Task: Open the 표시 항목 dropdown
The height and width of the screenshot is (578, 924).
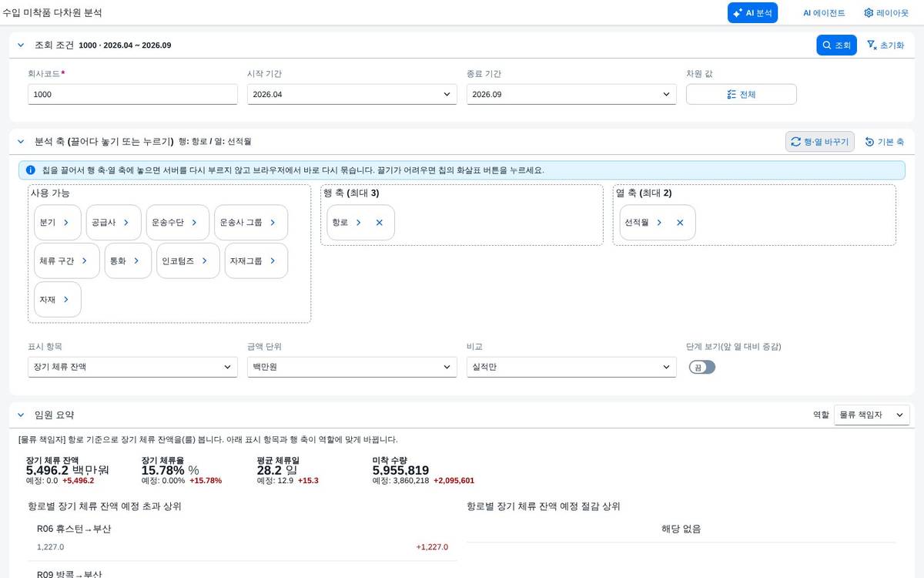Action: pos(132,367)
